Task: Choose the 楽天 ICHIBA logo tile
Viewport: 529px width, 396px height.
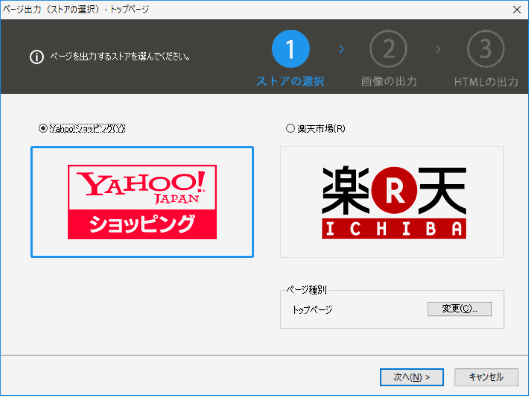Action: [392, 202]
